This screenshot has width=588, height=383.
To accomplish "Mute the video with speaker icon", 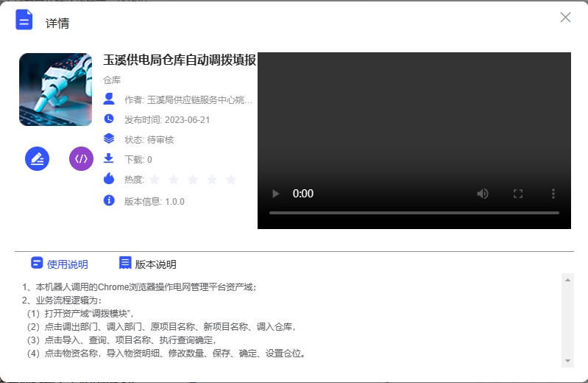I will point(483,194).
